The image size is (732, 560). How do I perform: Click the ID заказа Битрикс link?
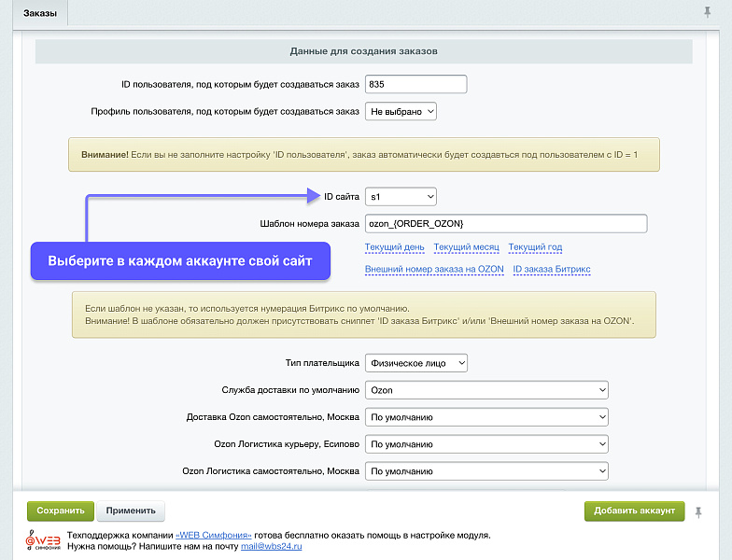point(551,269)
